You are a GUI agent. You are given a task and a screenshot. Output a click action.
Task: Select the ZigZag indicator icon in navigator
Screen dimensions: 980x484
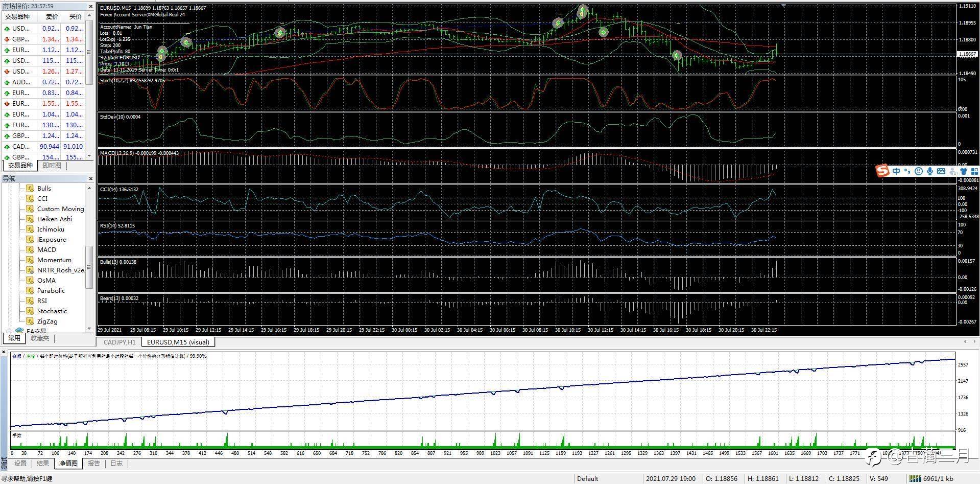coord(30,321)
